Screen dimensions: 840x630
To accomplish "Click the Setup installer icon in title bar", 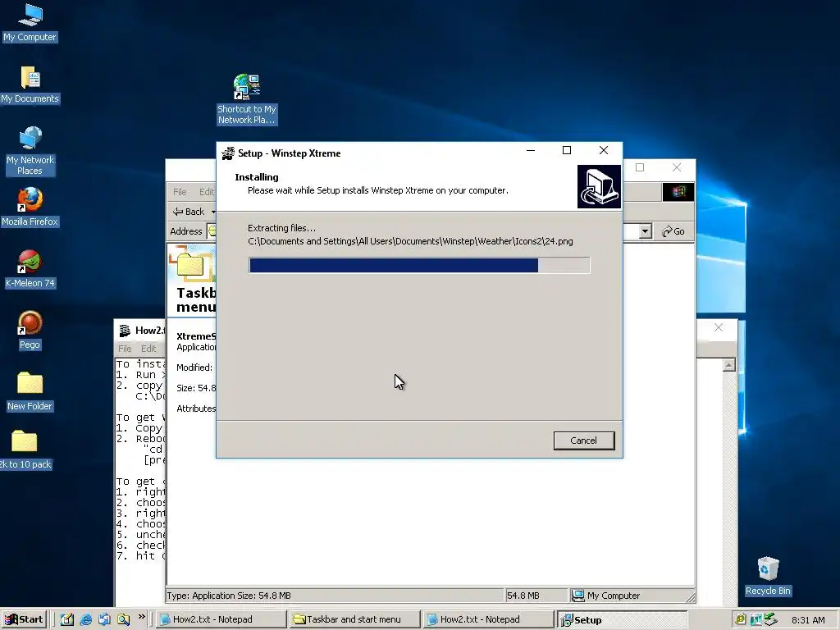I will 228,153.
